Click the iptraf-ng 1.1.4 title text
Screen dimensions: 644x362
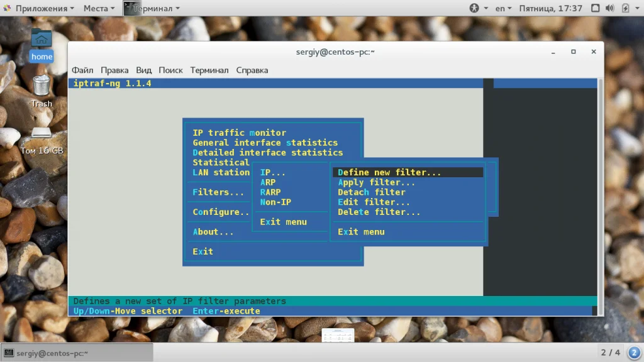[x=112, y=84]
